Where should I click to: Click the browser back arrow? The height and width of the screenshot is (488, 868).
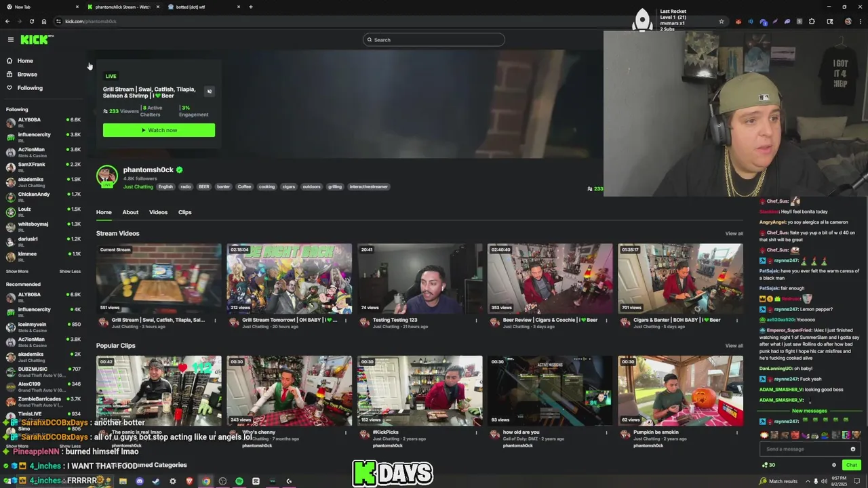[x=7, y=22]
